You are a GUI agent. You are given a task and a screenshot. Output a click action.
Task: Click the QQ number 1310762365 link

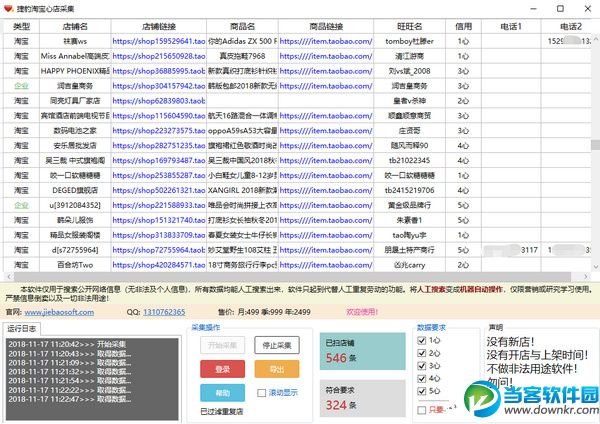pos(164,312)
